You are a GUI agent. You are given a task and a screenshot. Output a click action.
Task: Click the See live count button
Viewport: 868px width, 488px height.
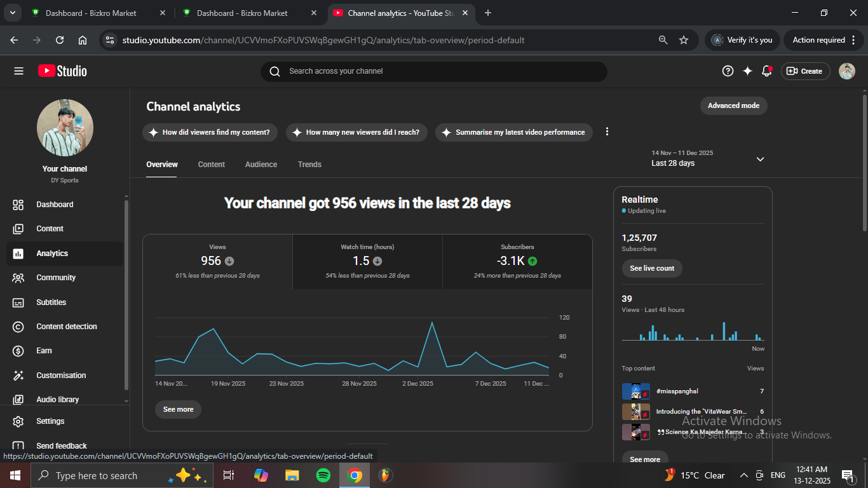[652, 268]
